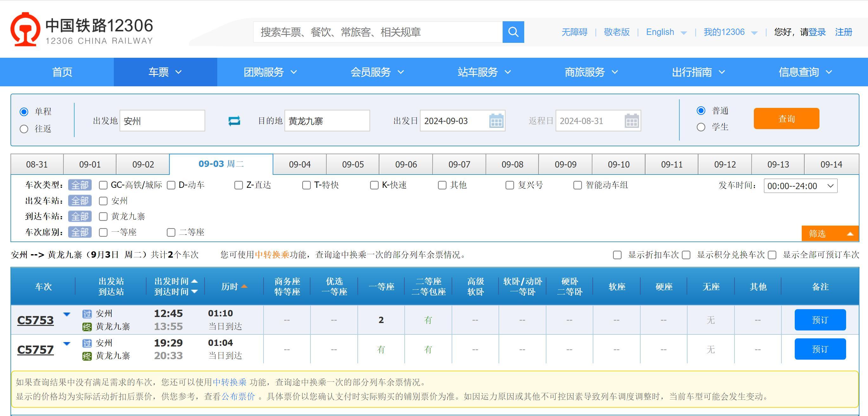The width and height of the screenshot is (868, 416).
Task: Open the departure date calendar icon
Action: pos(496,121)
